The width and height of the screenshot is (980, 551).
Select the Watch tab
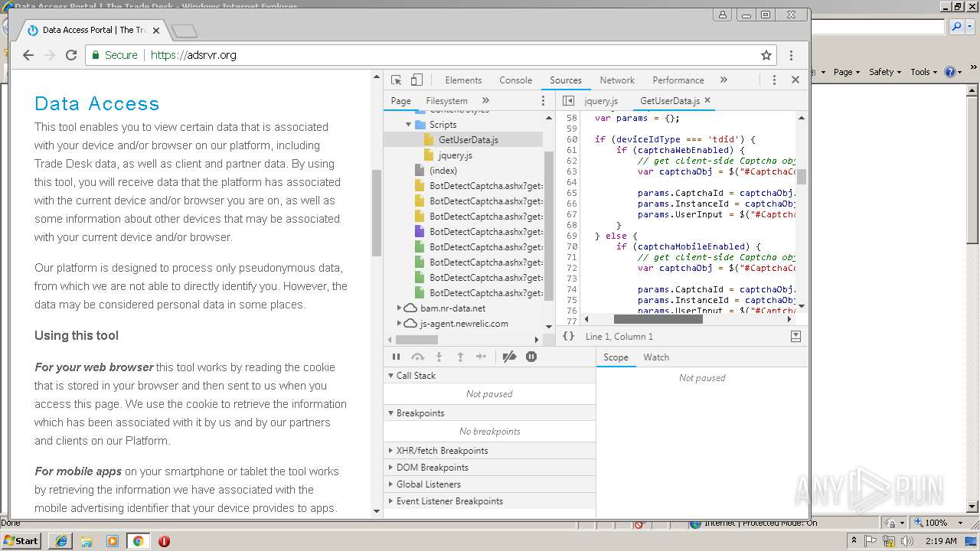coord(656,357)
